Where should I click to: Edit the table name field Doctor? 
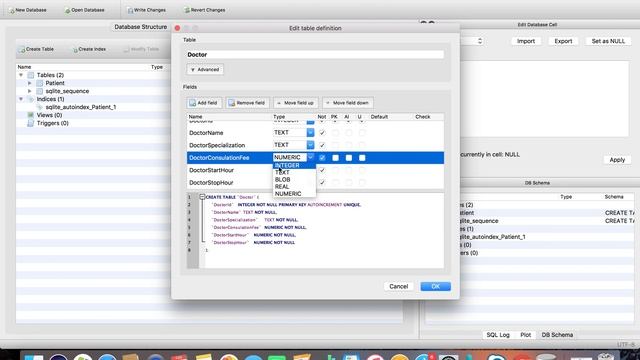[x=315, y=54]
